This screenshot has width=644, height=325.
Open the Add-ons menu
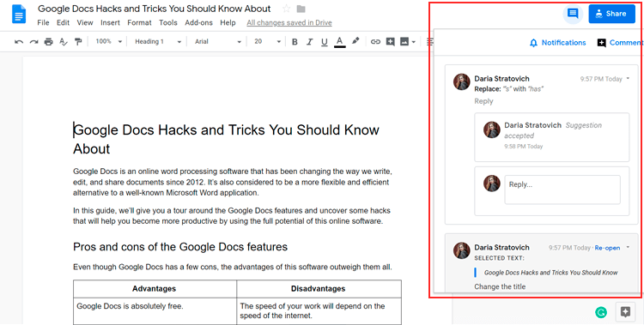coord(199,22)
